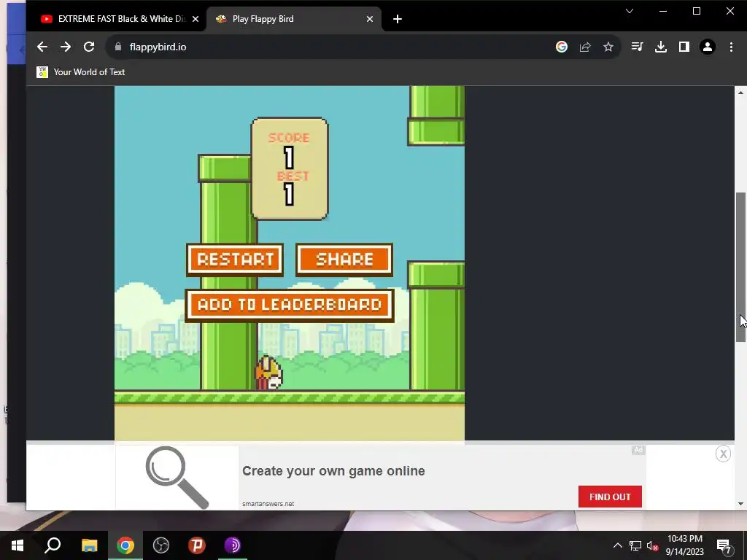Show hidden system tray icons

tap(617, 545)
